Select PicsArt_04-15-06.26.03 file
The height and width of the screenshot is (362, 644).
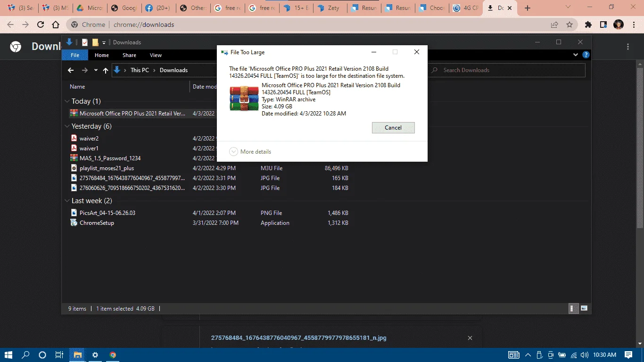tap(107, 213)
